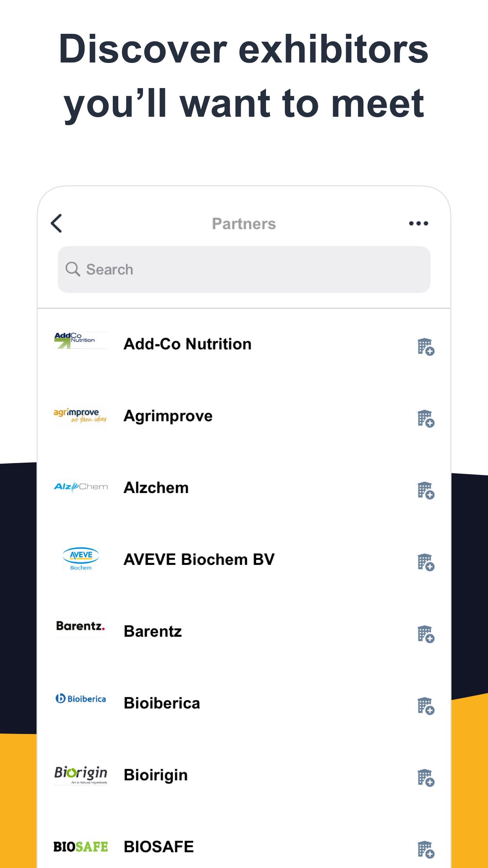Select the Agrimprove exhibitor name
The image size is (488, 868).
(168, 416)
